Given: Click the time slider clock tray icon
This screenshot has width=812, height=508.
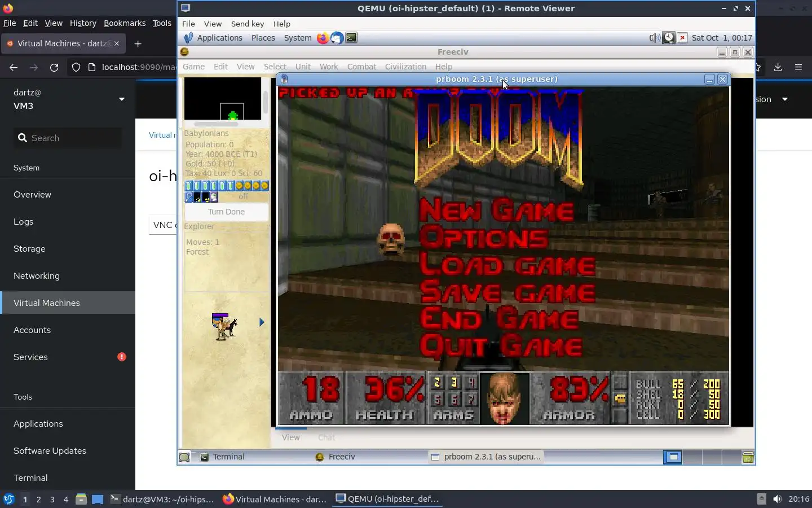Looking at the screenshot, I should [668, 38].
